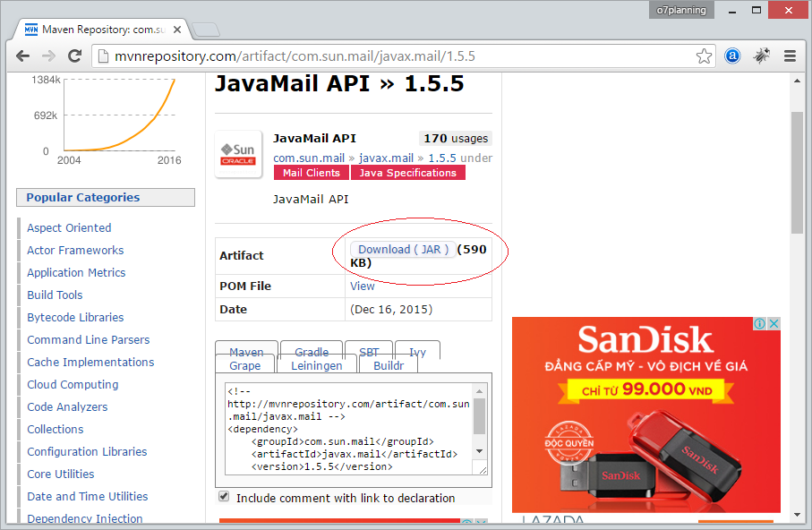
Task: Close the SanDisk advertisement
Action: coord(774,324)
